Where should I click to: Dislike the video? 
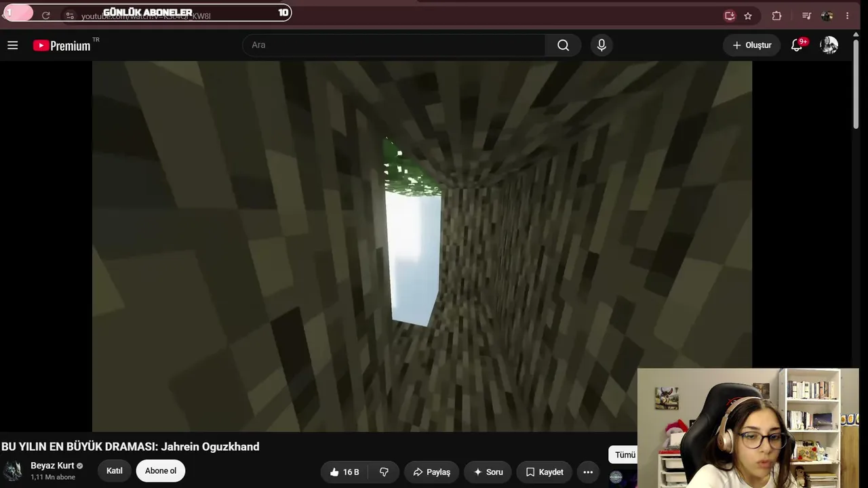tap(384, 472)
